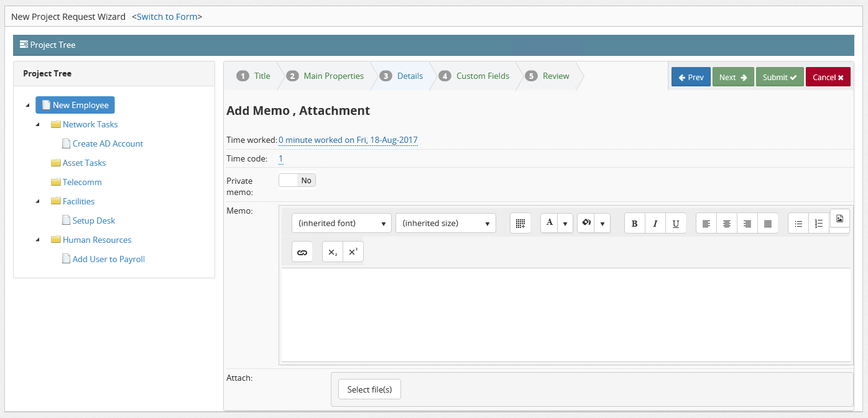
Task: Insert a hyperlink using the link icon
Action: (x=302, y=252)
